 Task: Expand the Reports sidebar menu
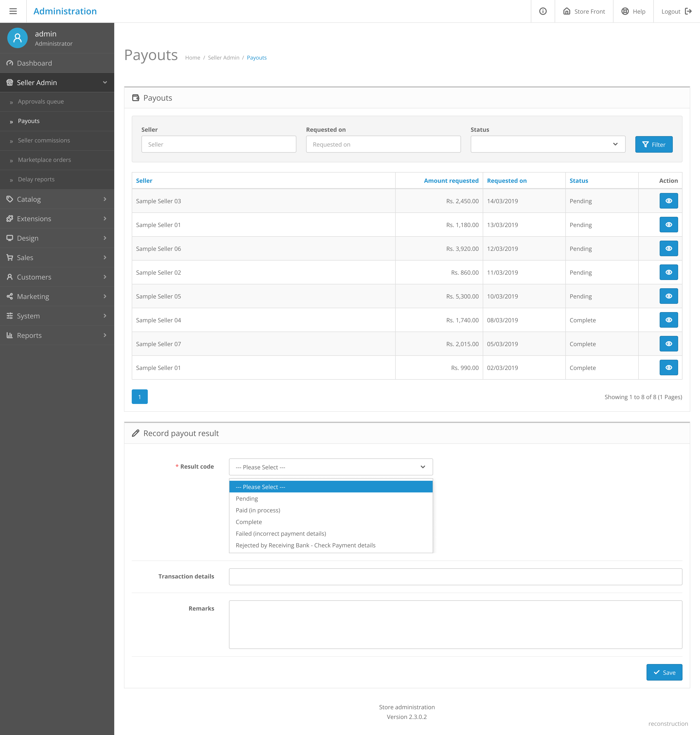(x=57, y=335)
